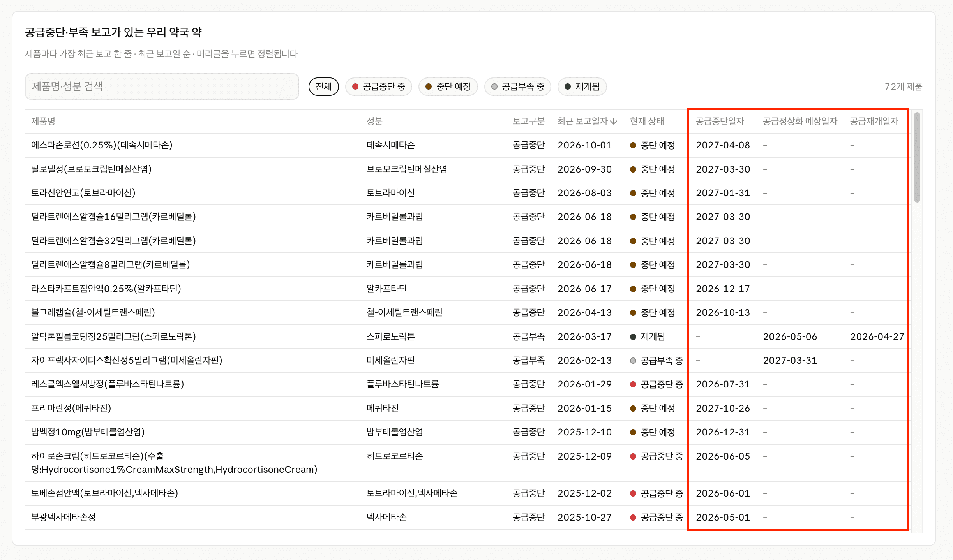Click ingredient 메퀴타진 cell
The image size is (953, 560).
tap(383, 409)
